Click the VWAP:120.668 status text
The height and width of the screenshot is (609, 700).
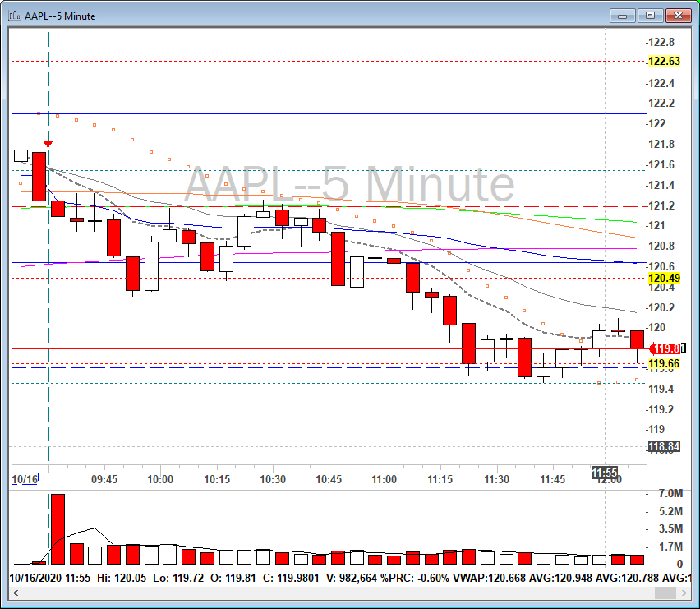coord(490,579)
